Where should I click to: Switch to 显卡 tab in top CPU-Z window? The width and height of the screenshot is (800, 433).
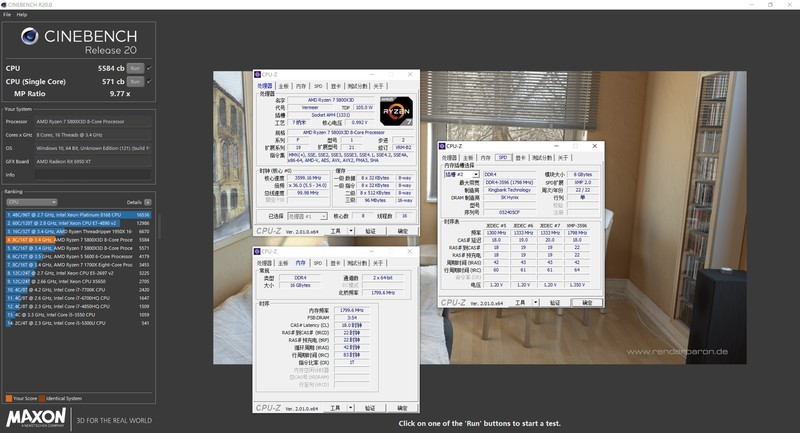336,86
